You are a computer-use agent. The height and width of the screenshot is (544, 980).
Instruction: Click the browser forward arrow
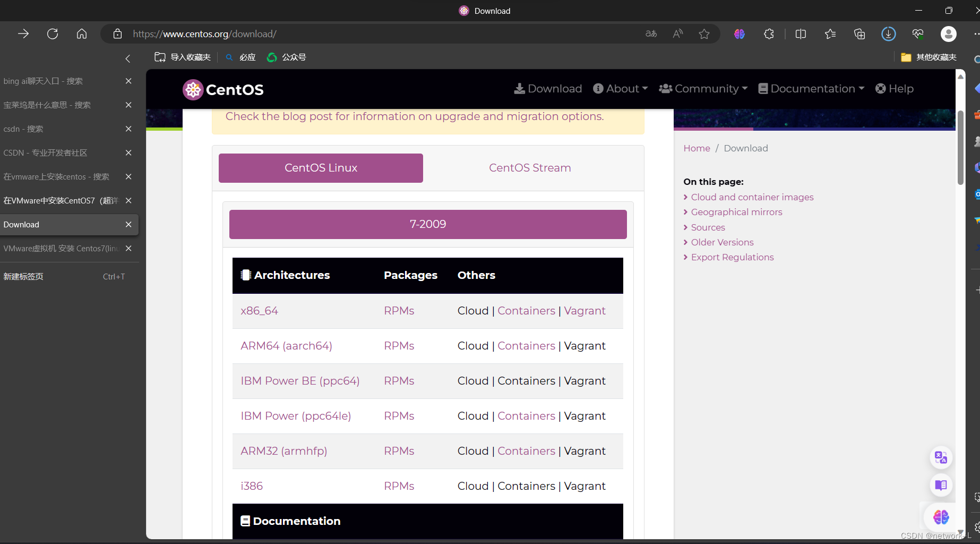[23, 34]
